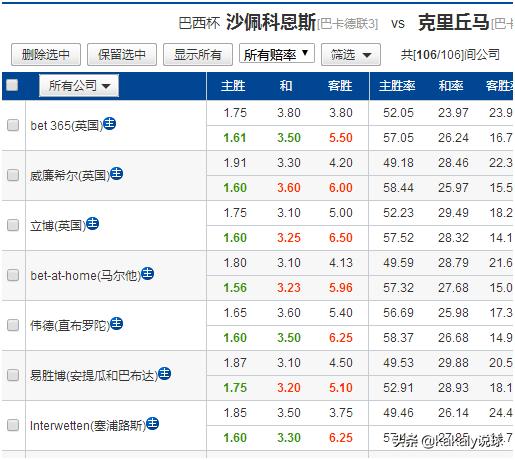Check the 立博(英国) row checkbox
This screenshot has width=515, height=460.
13,225
